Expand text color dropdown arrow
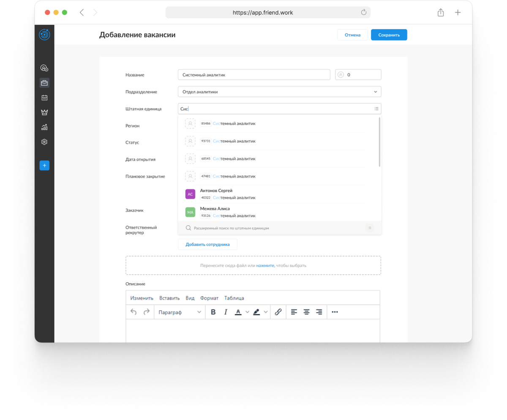Screen dimensions: 507x420 point(248,312)
